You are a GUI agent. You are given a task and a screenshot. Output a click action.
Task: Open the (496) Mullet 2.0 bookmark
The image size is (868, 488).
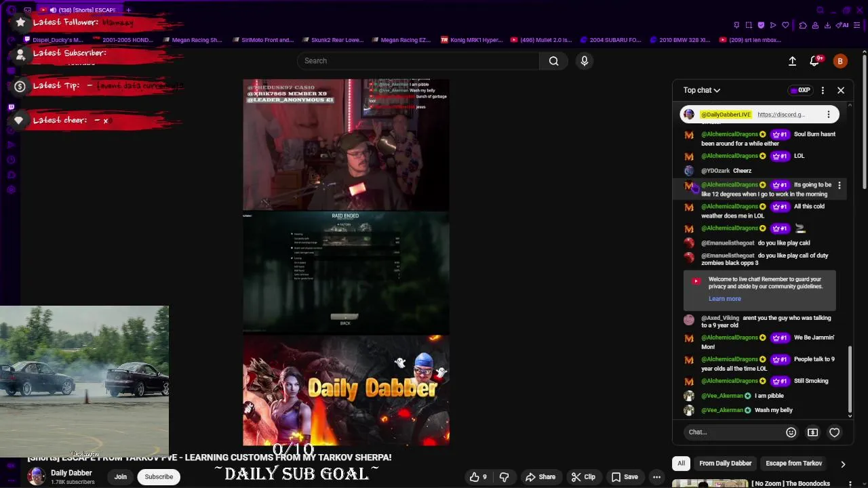coord(541,40)
